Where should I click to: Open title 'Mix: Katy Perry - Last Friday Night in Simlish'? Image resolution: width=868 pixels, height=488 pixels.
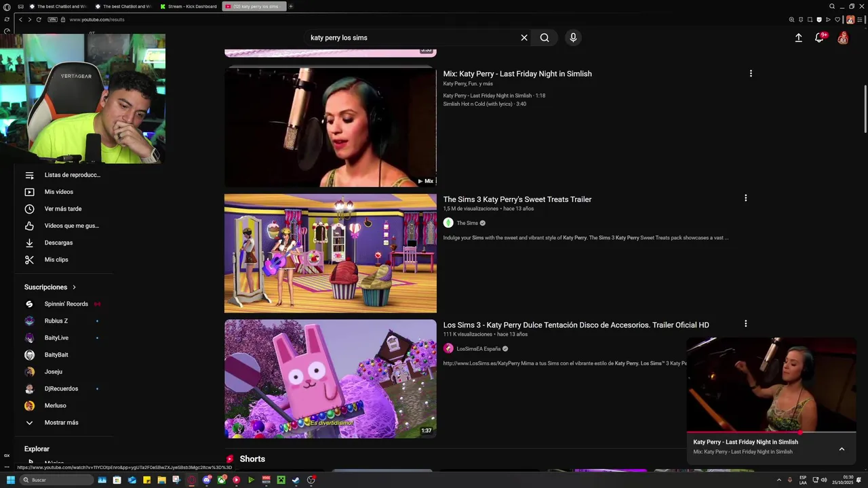517,74
